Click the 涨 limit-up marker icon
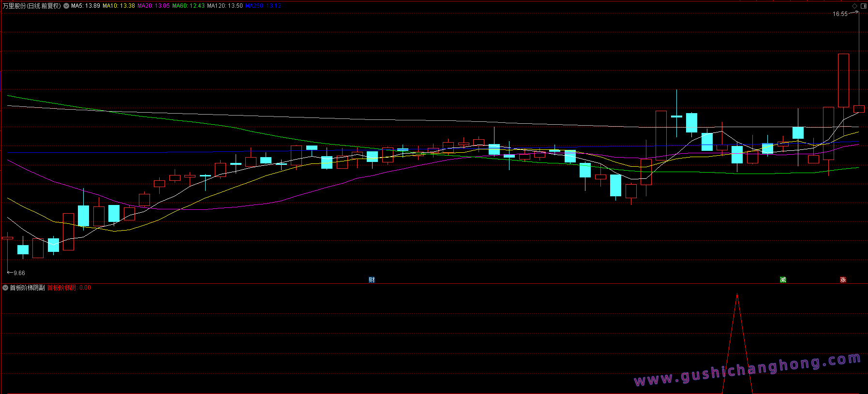Screen dimensions: 868x394 843,280
